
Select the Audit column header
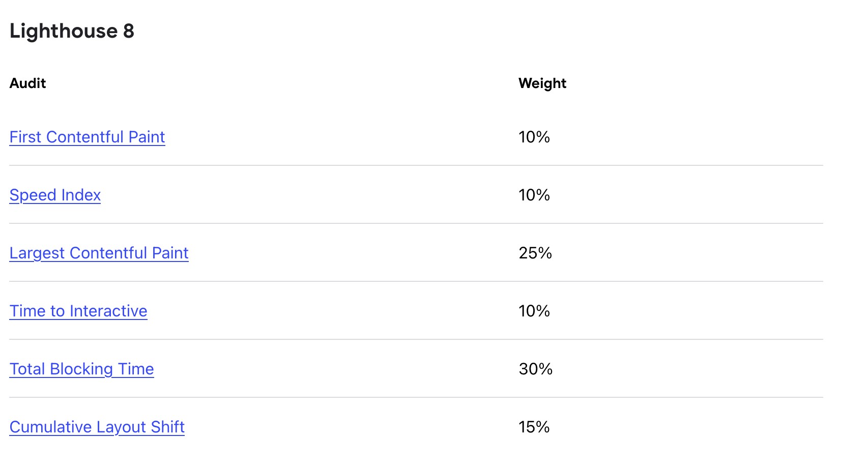pyautogui.click(x=27, y=83)
